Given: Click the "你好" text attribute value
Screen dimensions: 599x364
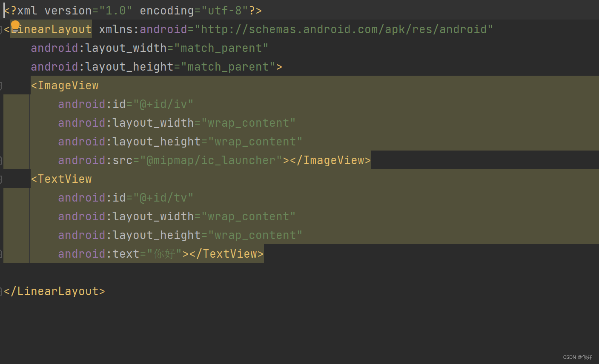Looking at the screenshot, I should pyautogui.click(x=164, y=254).
